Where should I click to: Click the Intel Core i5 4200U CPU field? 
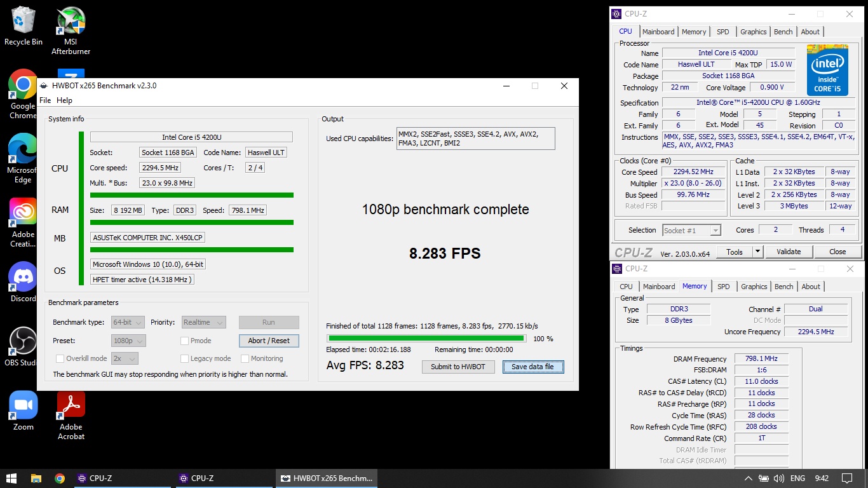191,137
